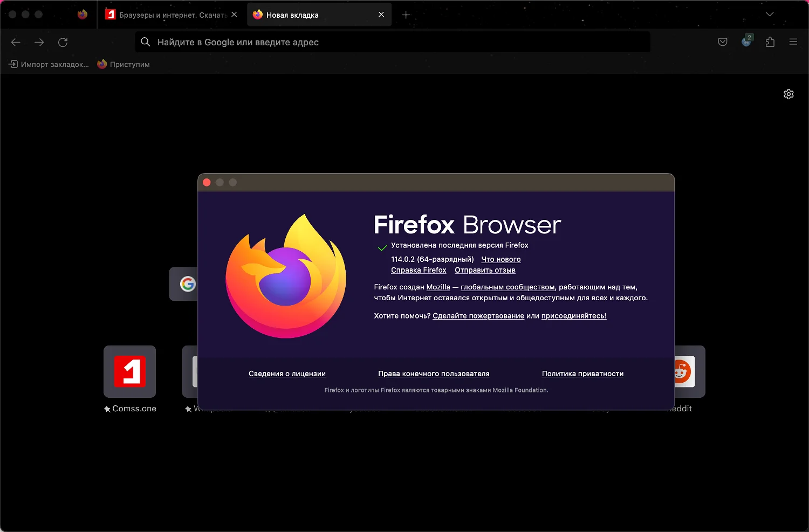Switch to the Браузеры и интернет tab

[x=167, y=15]
